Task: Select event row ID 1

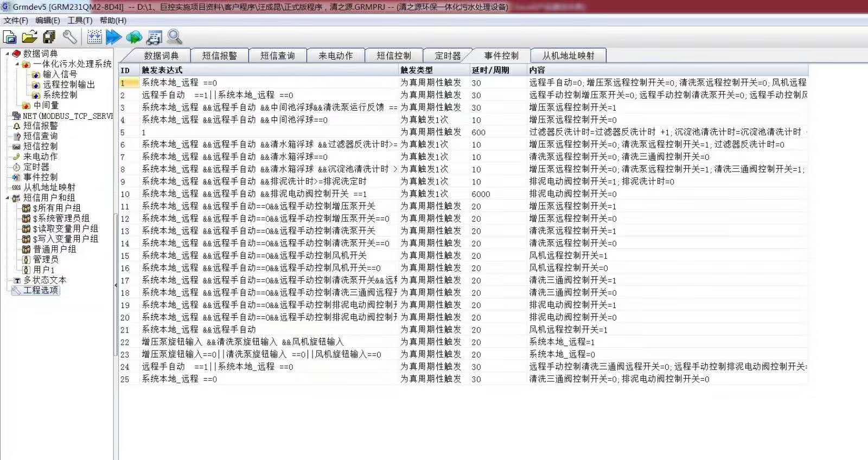Action: [463, 83]
